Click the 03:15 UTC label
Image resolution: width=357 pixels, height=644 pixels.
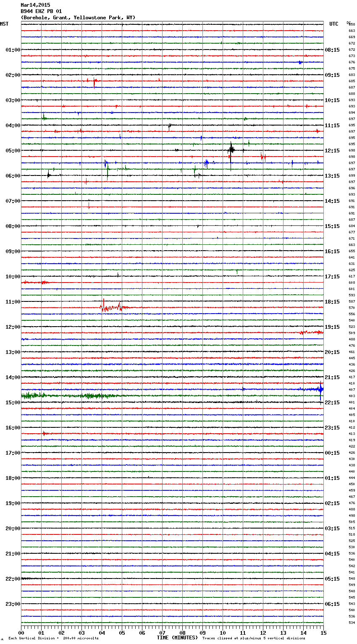(332, 529)
